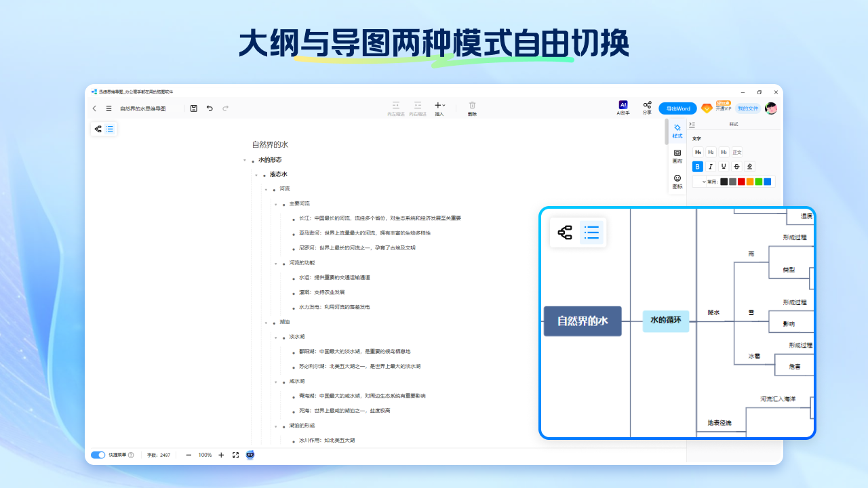Screen dimensions: 868x488
Task: Toggle the quick menu switch
Action: pos(98,455)
